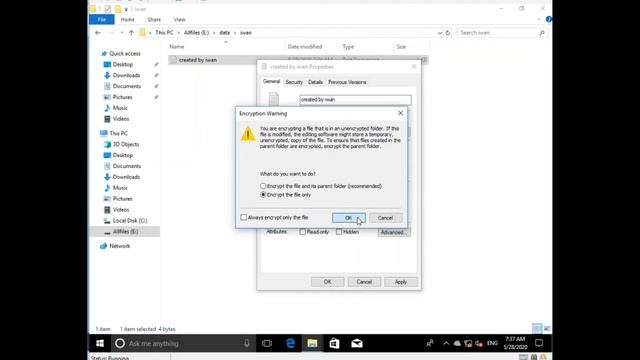
Task: Open File menu in Explorer ribbon
Action: (x=102, y=20)
